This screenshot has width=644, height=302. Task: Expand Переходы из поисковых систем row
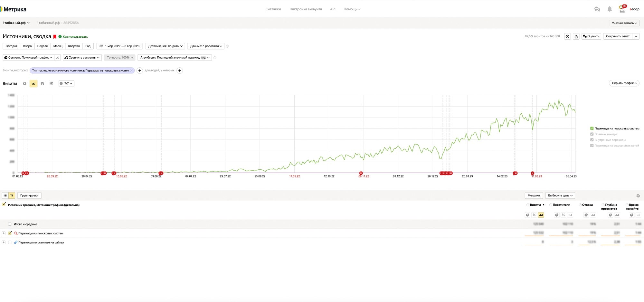coord(4,233)
